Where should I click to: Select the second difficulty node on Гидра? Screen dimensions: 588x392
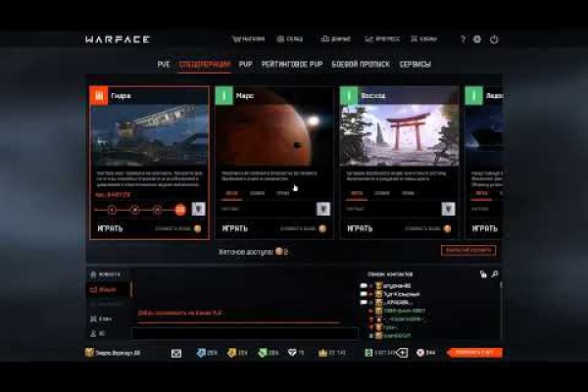point(134,209)
